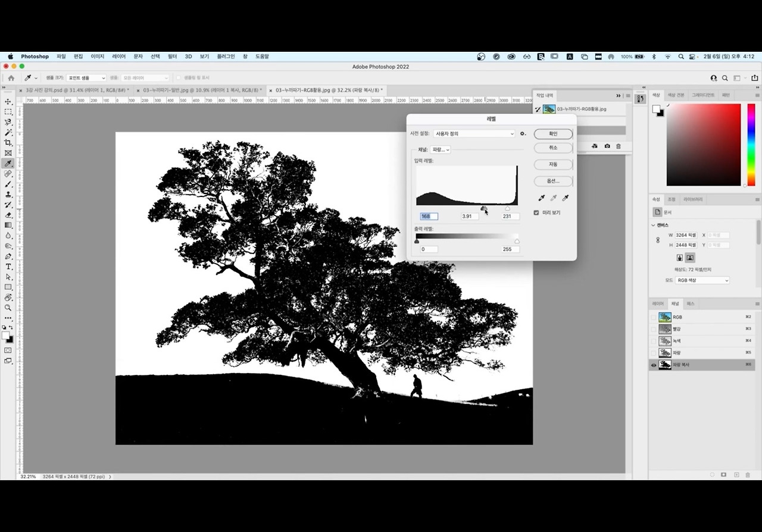Image resolution: width=762 pixels, height=532 pixels.
Task: Click save selection as channel icon
Action: pyautogui.click(x=724, y=475)
